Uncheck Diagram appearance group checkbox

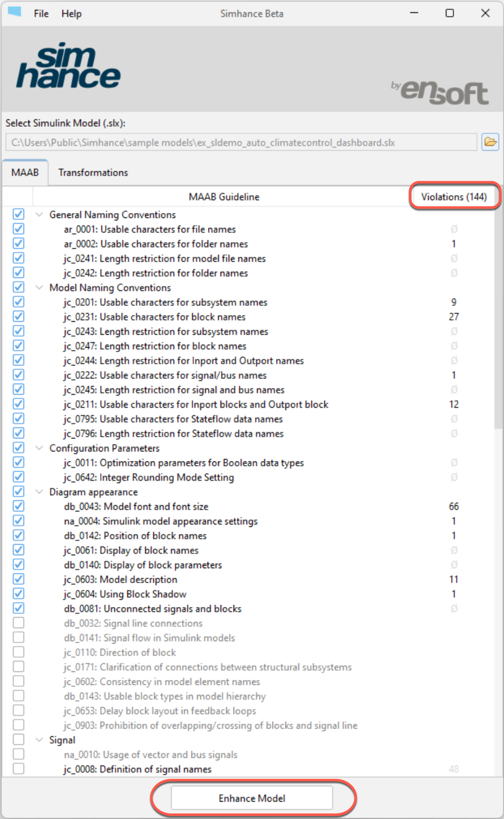pyautogui.click(x=19, y=491)
